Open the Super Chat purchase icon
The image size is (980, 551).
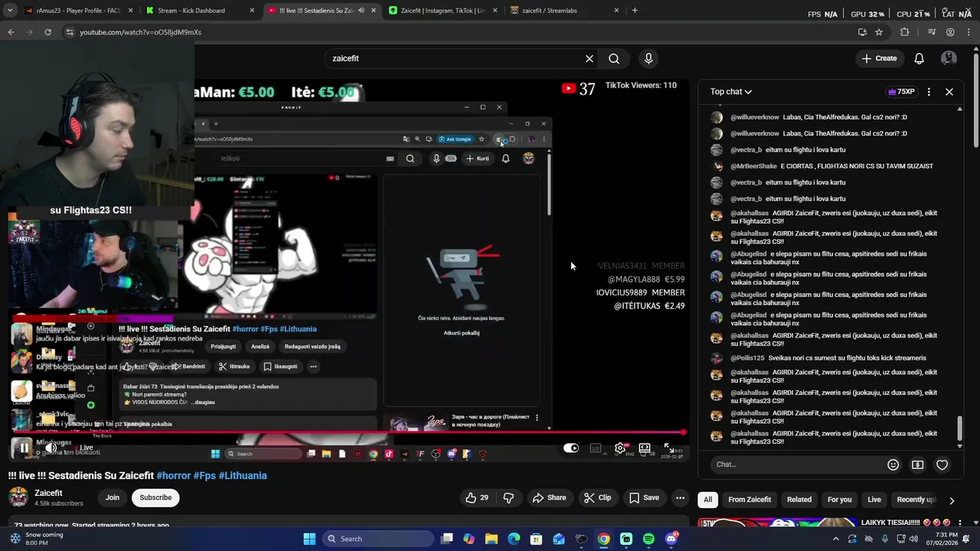click(x=917, y=465)
